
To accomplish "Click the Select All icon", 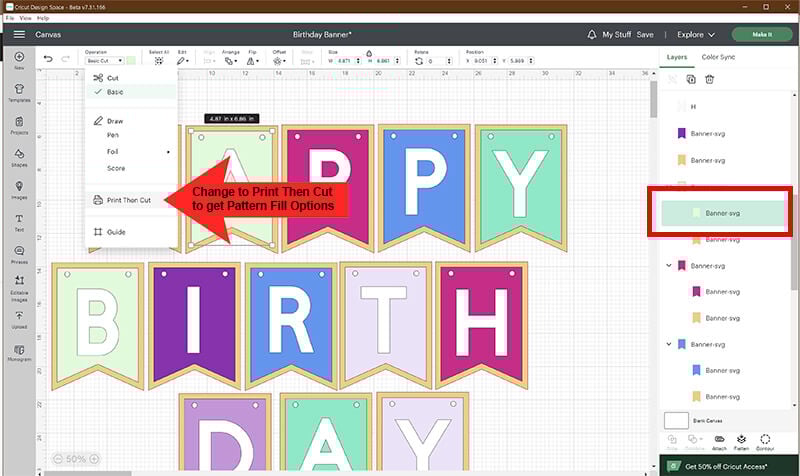I will click(159, 61).
